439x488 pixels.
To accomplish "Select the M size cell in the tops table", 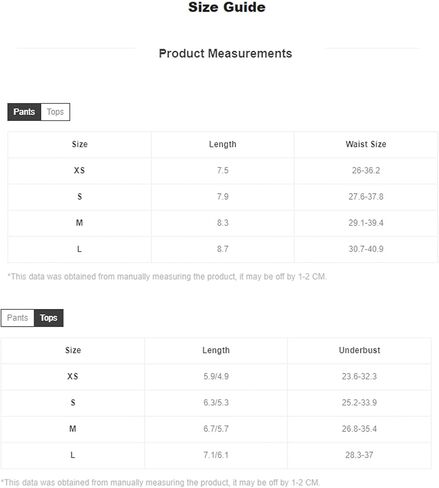I will pyautogui.click(x=73, y=429).
